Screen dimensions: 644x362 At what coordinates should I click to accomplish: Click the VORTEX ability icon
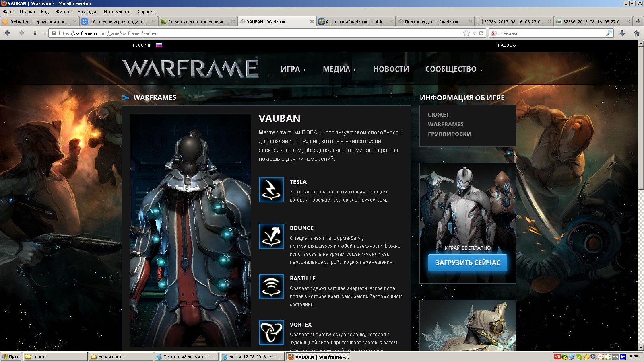271,333
